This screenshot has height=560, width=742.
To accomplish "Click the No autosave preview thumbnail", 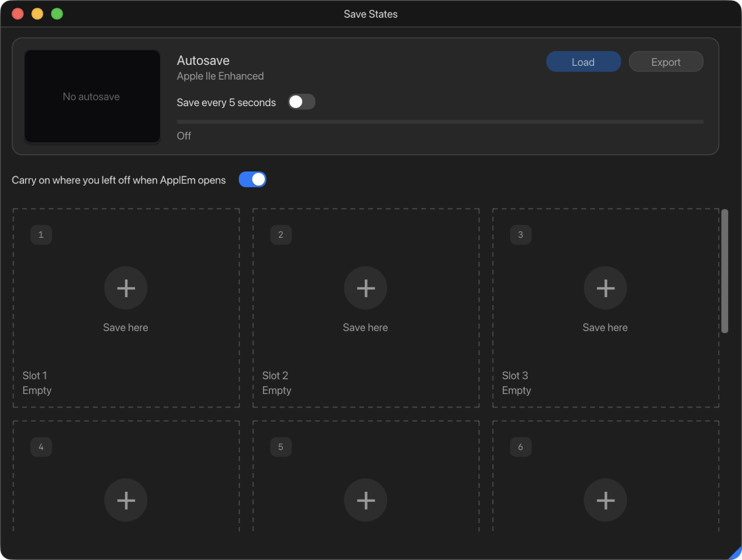I will (92, 96).
